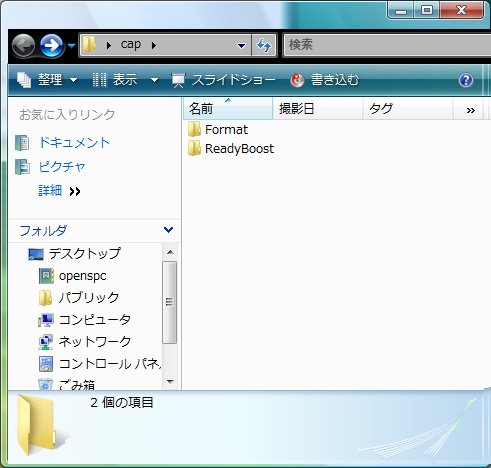Select the ReadyBoost folder
The height and width of the screenshot is (468, 491).
(231, 149)
